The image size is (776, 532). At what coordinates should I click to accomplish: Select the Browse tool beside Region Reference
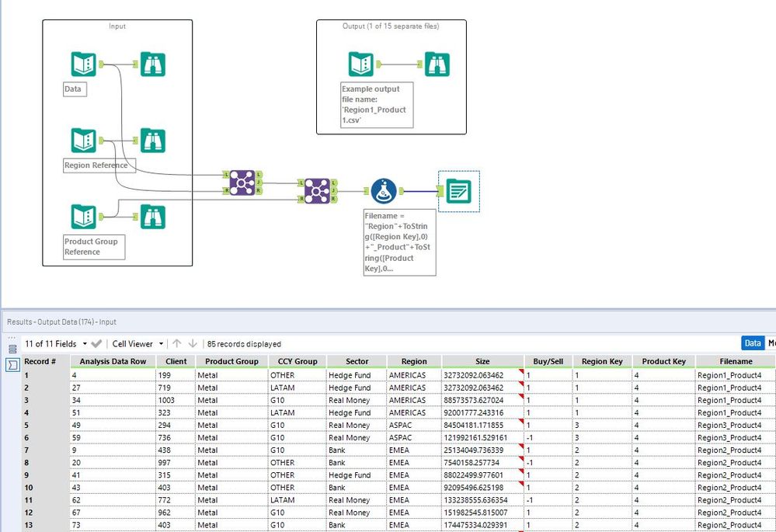click(152, 141)
